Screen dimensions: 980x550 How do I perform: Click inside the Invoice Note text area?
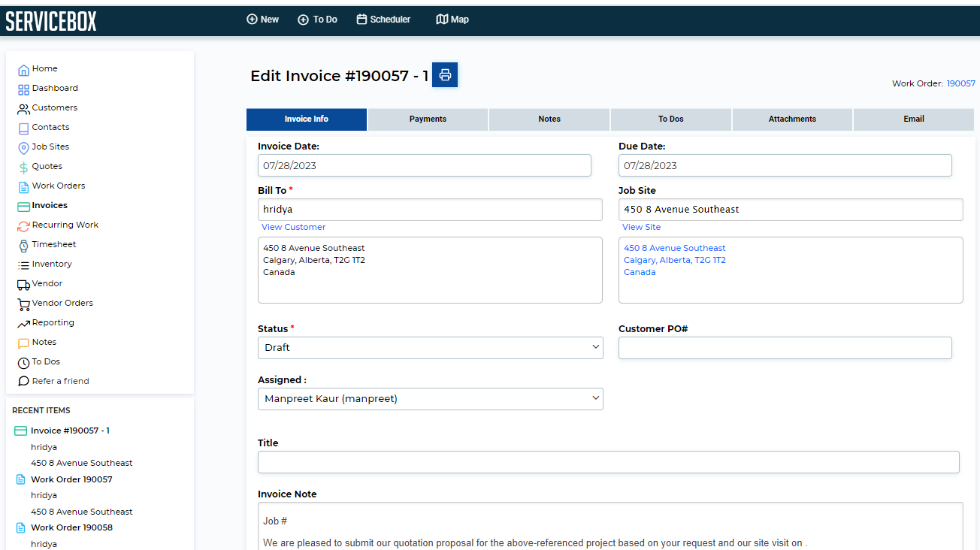click(x=610, y=526)
